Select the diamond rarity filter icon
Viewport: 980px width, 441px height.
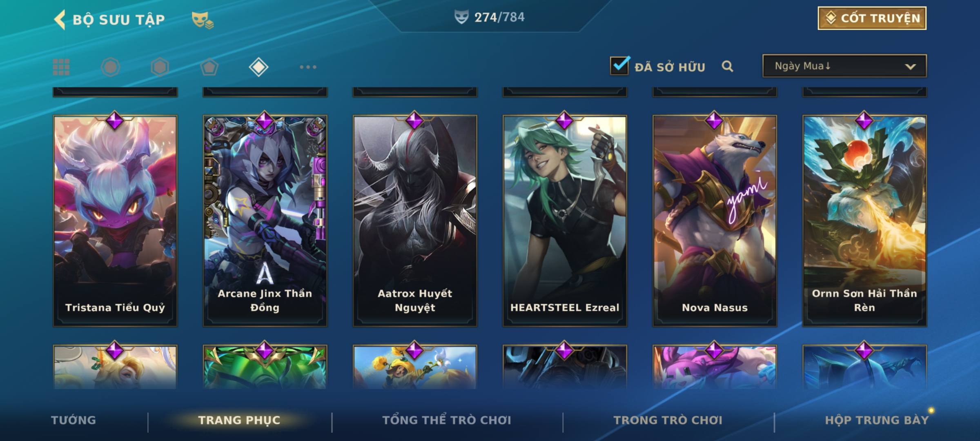[x=258, y=67]
